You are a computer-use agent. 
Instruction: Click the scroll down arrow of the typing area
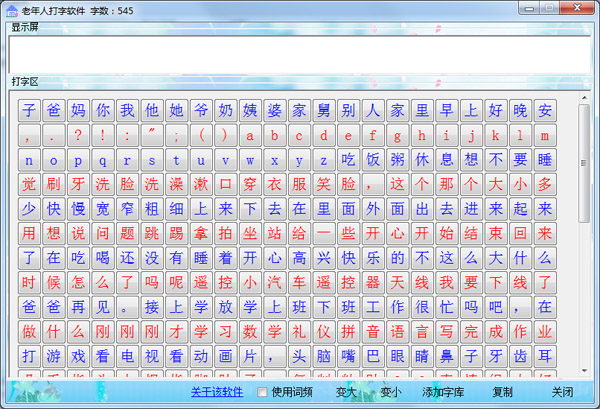(x=584, y=370)
